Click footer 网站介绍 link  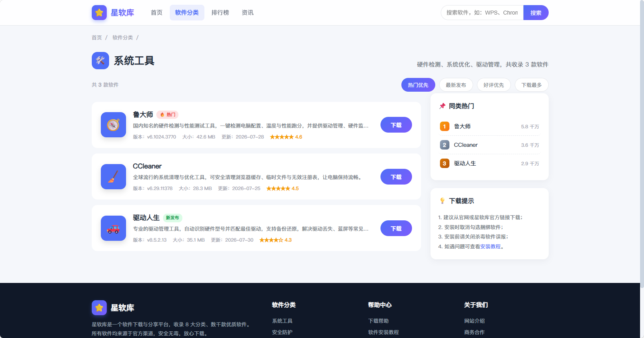pos(475,321)
